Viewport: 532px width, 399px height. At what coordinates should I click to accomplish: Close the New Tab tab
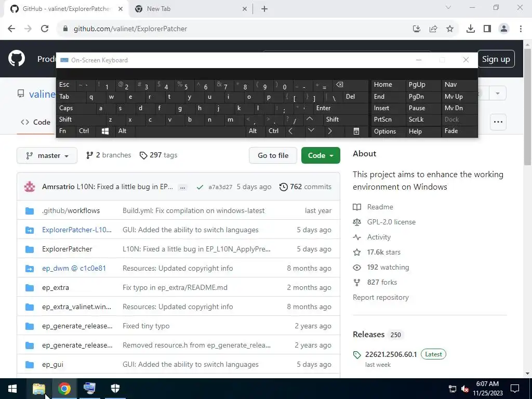(x=245, y=9)
